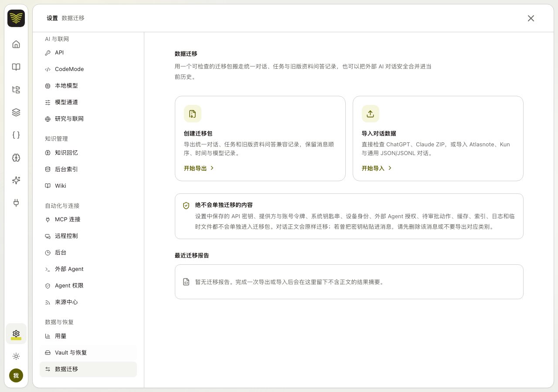This screenshot has height=392, width=558.
Task: Select 来源中心 in the sidebar
Action: [88, 302]
